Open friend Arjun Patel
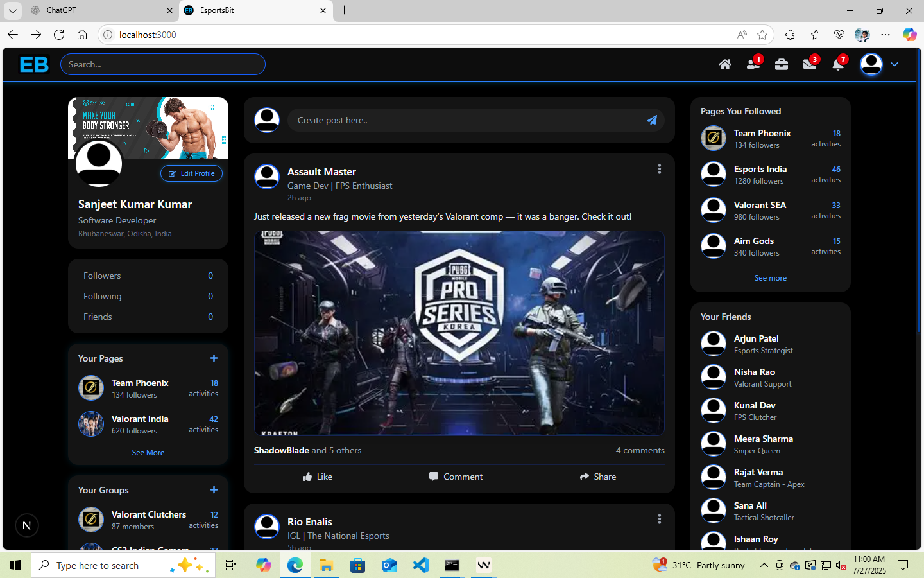 [x=771, y=344]
